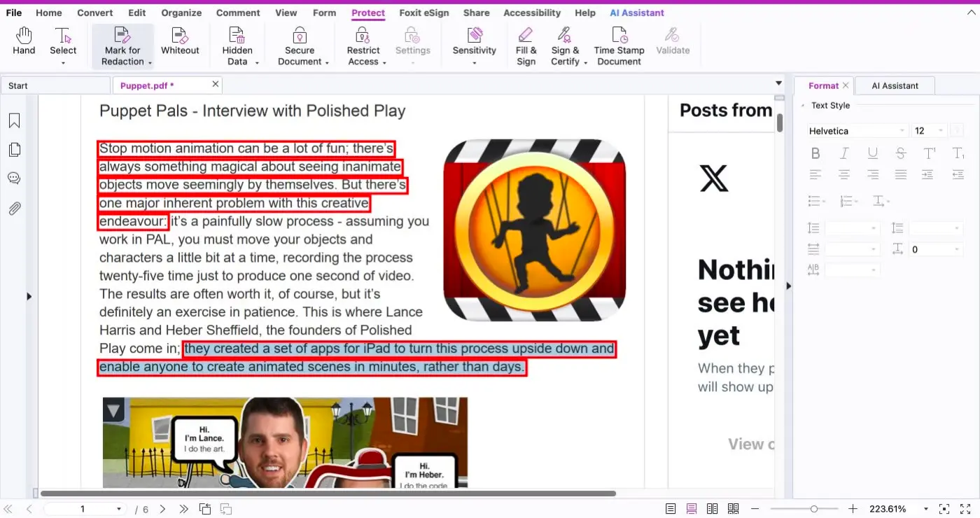This screenshot has height=518, width=980.
Task: Expand the Helvetica font dropdown
Action: coord(857,131)
